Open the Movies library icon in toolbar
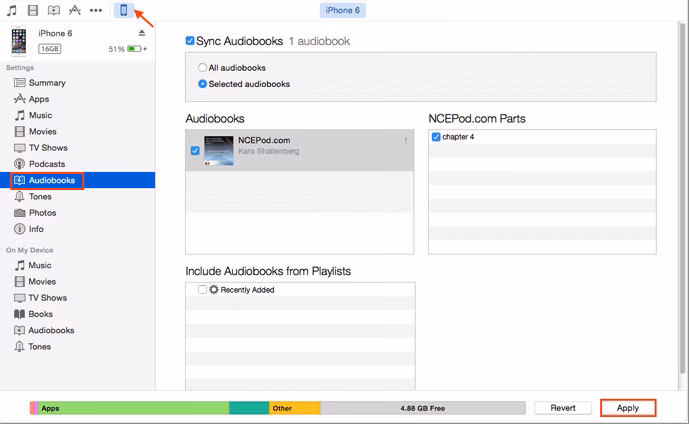The width and height of the screenshot is (690, 424). click(32, 10)
